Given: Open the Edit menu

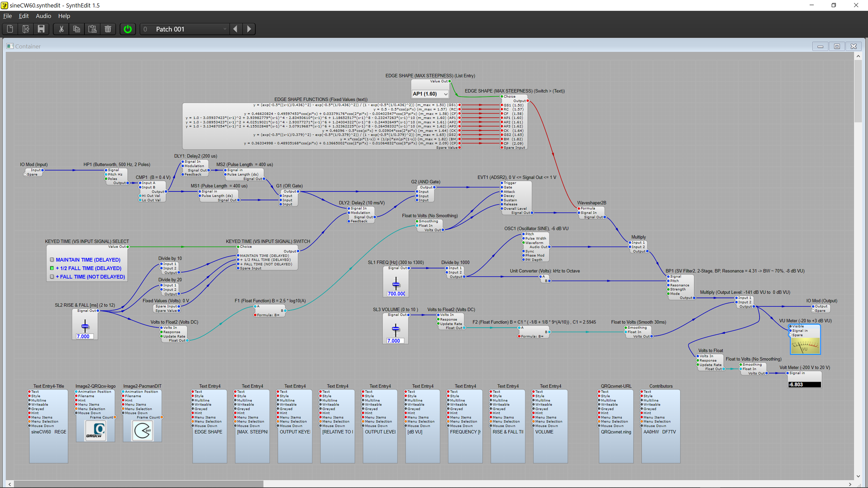Looking at the screenshot, I should [x=24, y=16].
